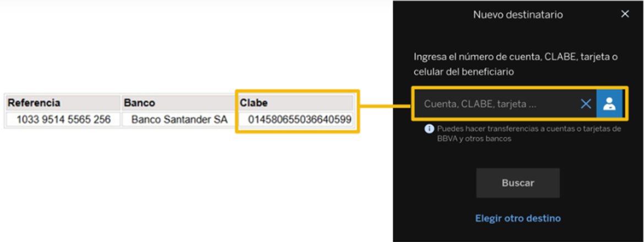Open contacts with the blue person icon
644x242 pixels.
coord(609,104)
